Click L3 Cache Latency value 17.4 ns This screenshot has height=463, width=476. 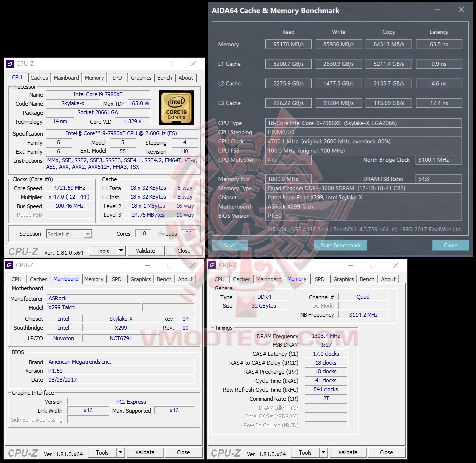click(x=439, y=103)
